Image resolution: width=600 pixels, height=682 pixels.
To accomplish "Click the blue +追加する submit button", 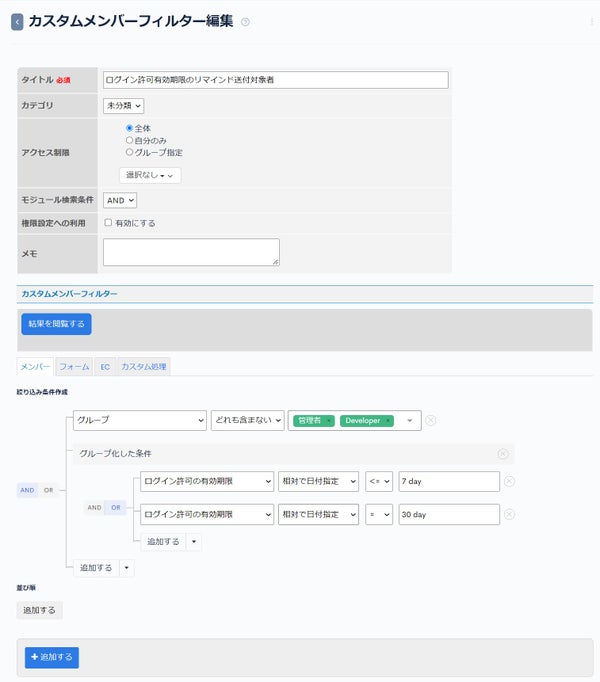I will click(52, 657).
